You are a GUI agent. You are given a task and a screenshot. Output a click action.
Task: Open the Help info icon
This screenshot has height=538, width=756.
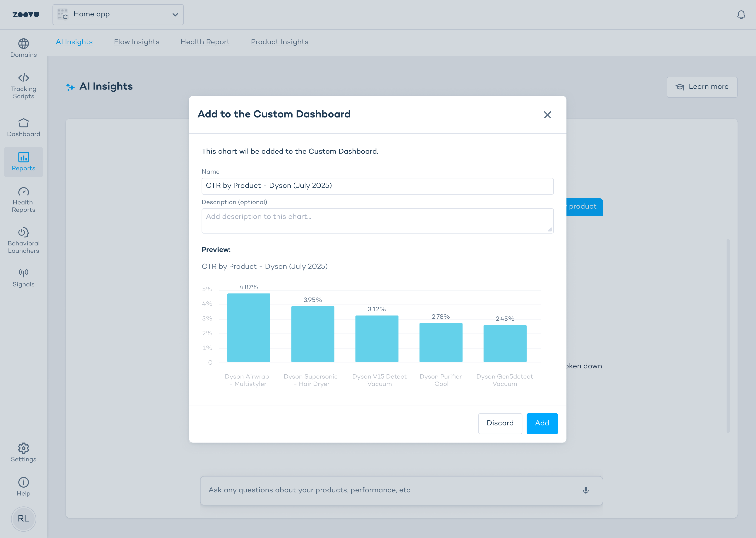[x=23, y=482]
